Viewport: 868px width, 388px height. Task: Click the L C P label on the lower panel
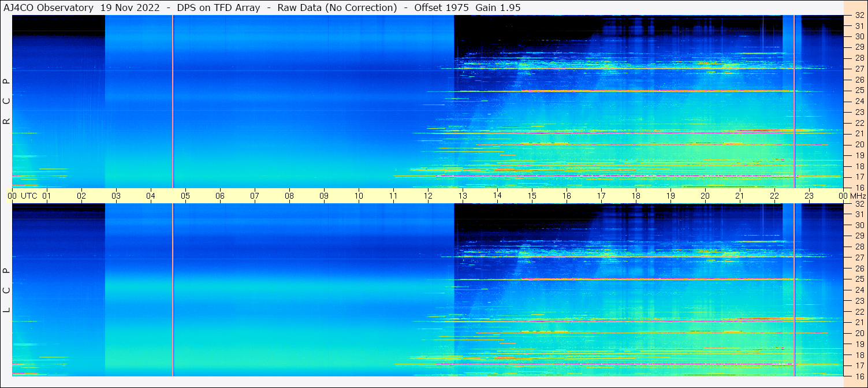tap(7, 290)
